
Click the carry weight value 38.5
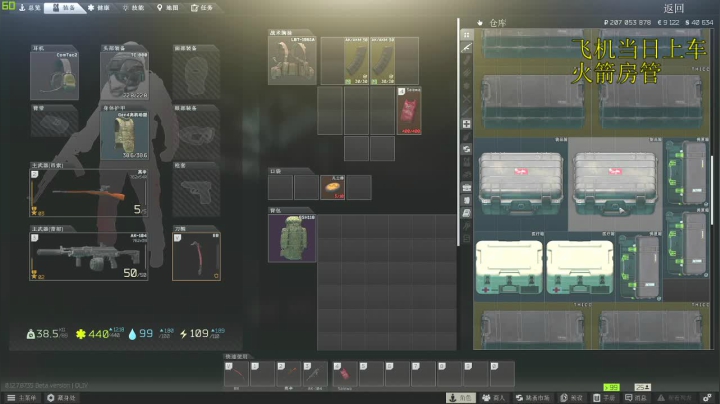click(46, 334)
